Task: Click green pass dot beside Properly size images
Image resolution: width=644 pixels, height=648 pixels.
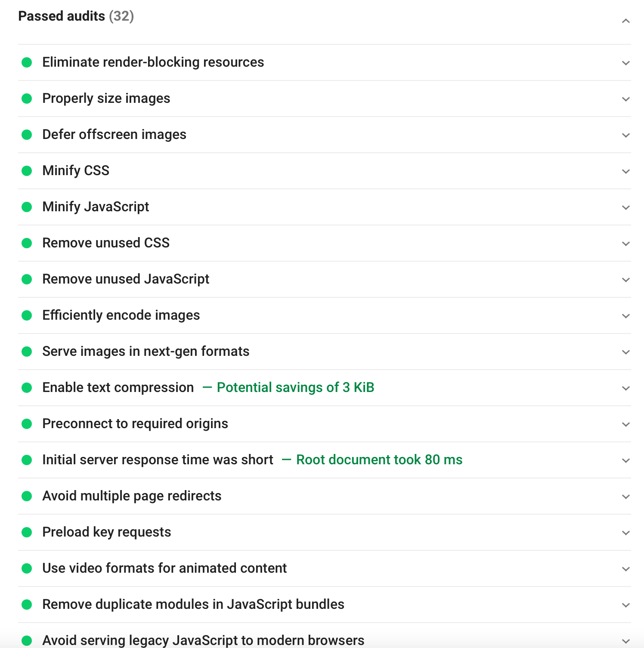Action: pyautogui.click(x=27, y=99)
